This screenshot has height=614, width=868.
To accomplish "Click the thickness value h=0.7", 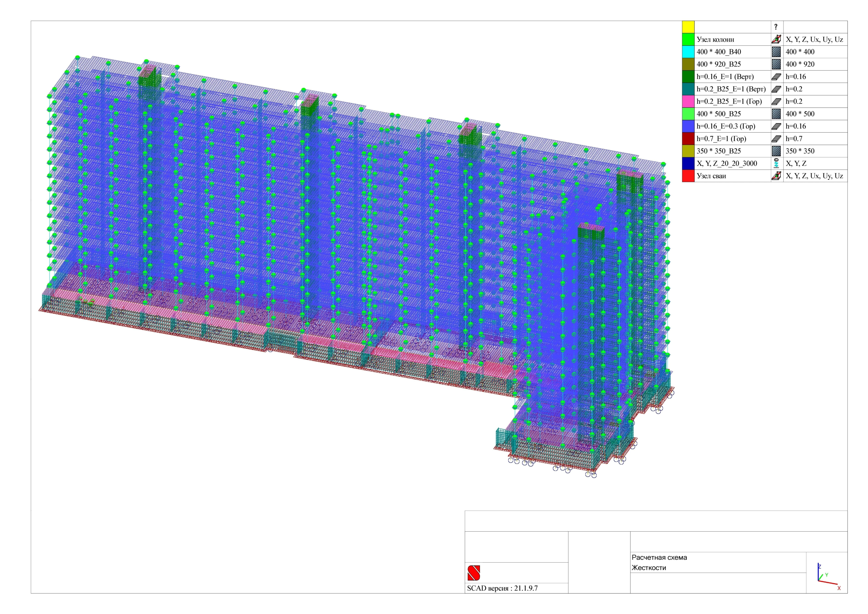I will (794, 139).
